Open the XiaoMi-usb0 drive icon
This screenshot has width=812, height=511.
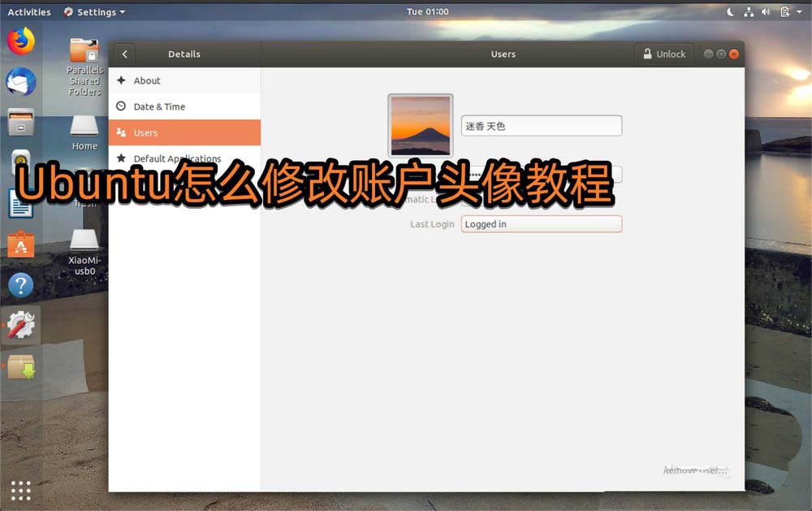click(x=84, y=253)
